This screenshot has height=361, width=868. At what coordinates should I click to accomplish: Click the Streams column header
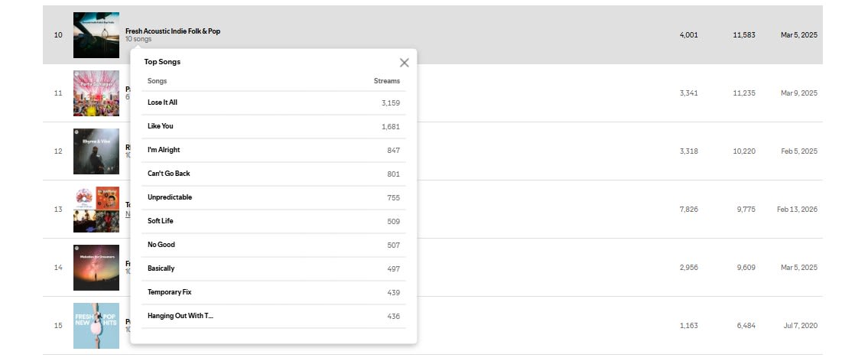[x=386, y=81]
